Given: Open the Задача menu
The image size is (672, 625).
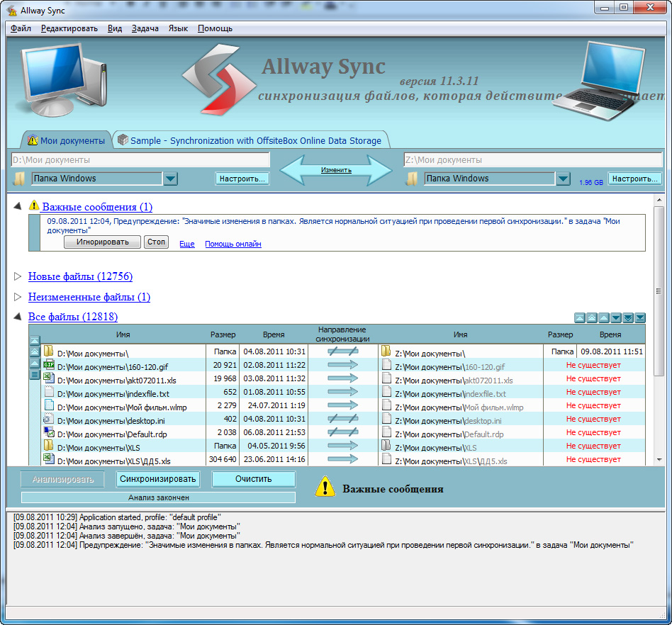Looking at the screenshot, I should (145, 28).
